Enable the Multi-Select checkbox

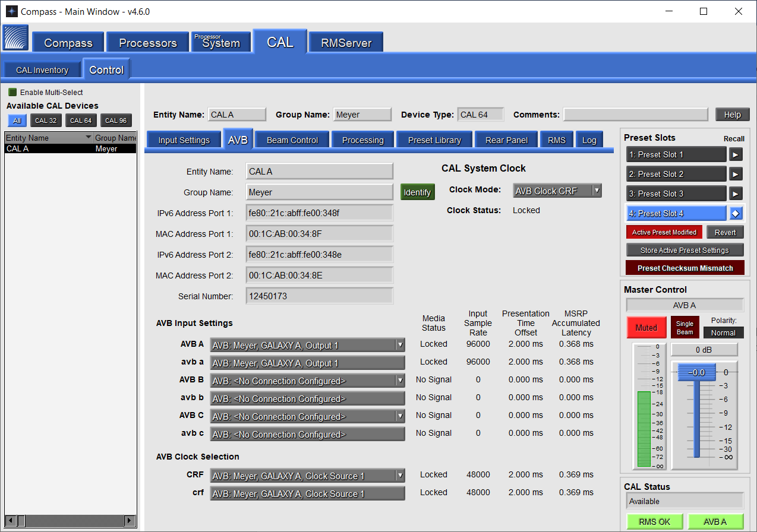tap(12, 92)
